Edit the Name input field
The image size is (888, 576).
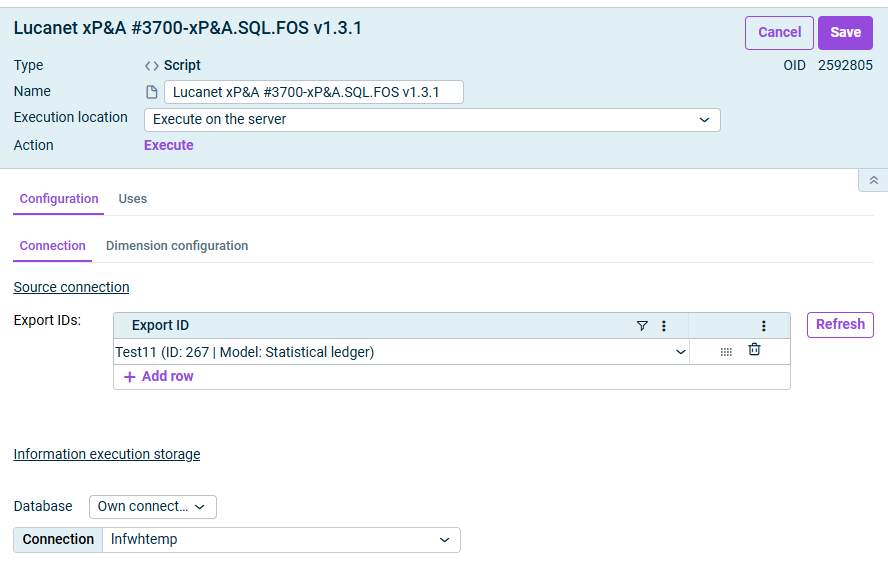click(314, 92)
